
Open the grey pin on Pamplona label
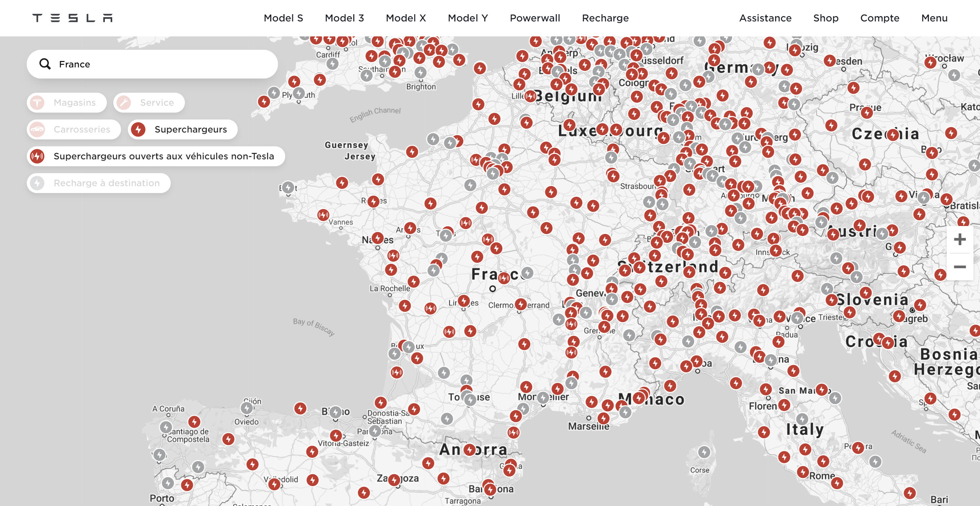[x=375, y=431]
